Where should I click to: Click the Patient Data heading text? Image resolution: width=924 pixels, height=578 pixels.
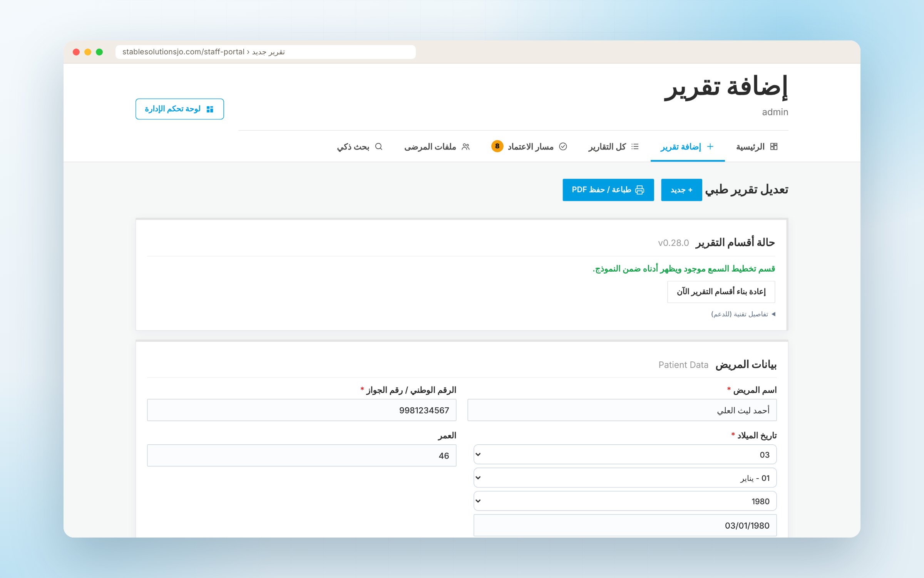[x=683, y=365]
